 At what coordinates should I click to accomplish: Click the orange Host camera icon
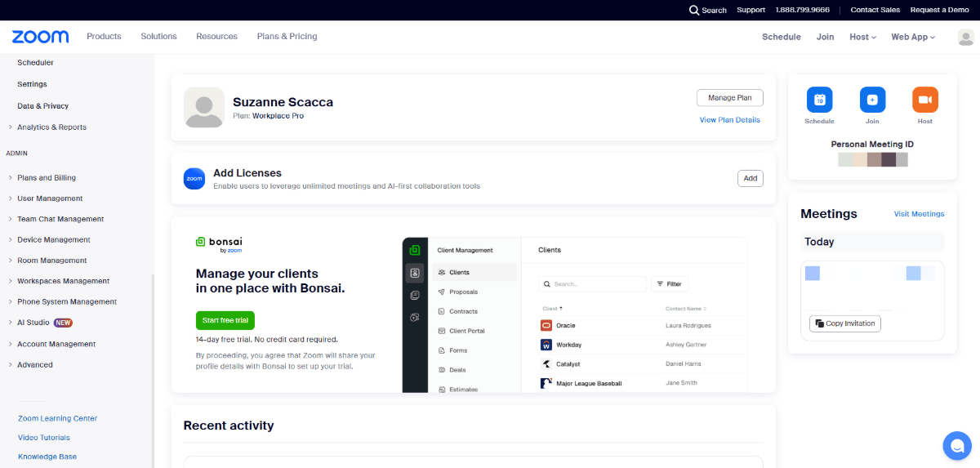pos(924,100)
